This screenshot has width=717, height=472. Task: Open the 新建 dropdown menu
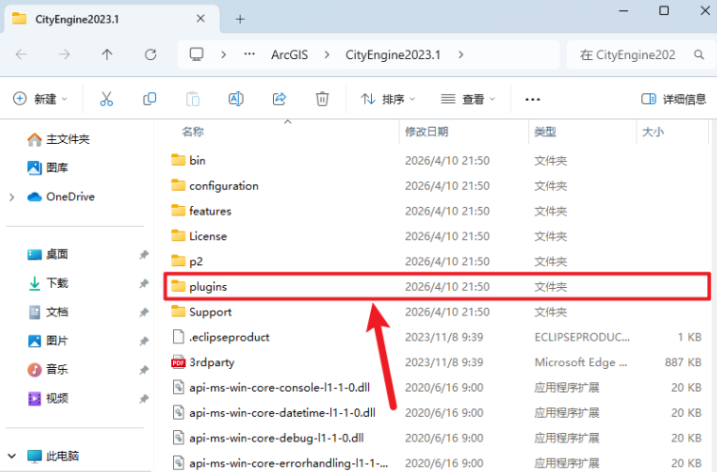[x=40, y=99]
